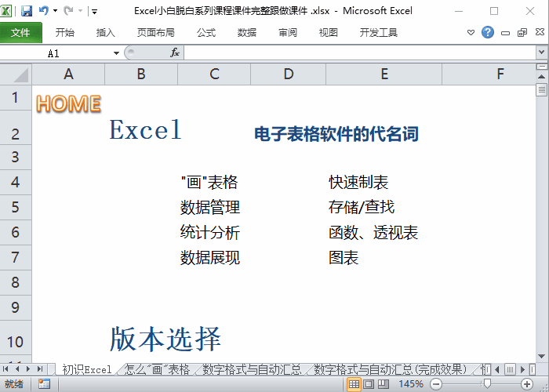Close the workbook window icon in ribbon row
This screenshot has height=392, width=549.
click(540, 32)
